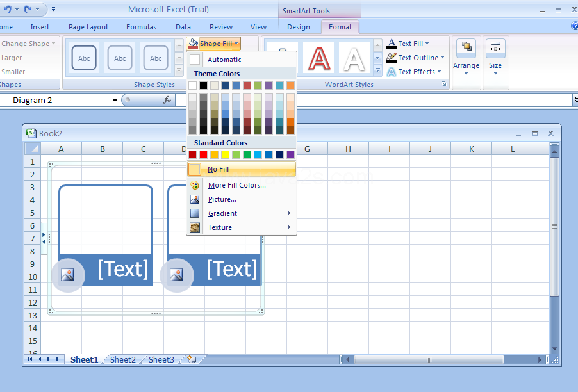Apply the leftmost dark-outlined Abc shape style
578x392 pixels.
click(x=84, y=58)
